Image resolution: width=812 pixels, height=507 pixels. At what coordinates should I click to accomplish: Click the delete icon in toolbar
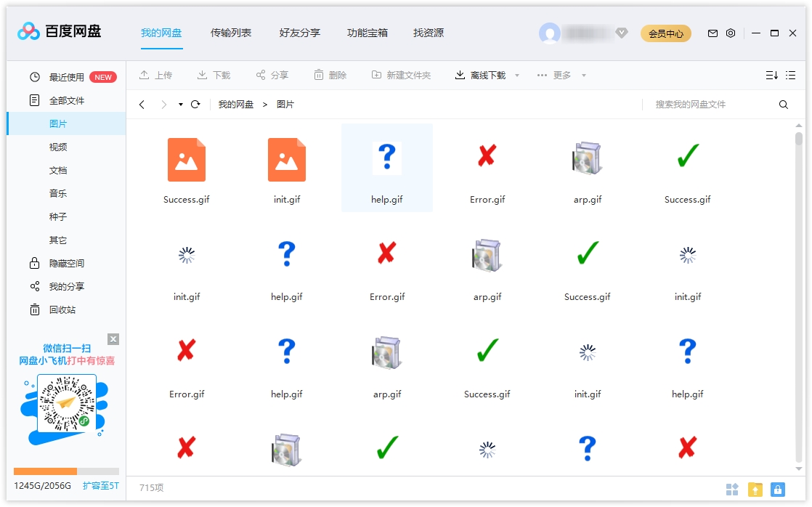click(317, 74)
